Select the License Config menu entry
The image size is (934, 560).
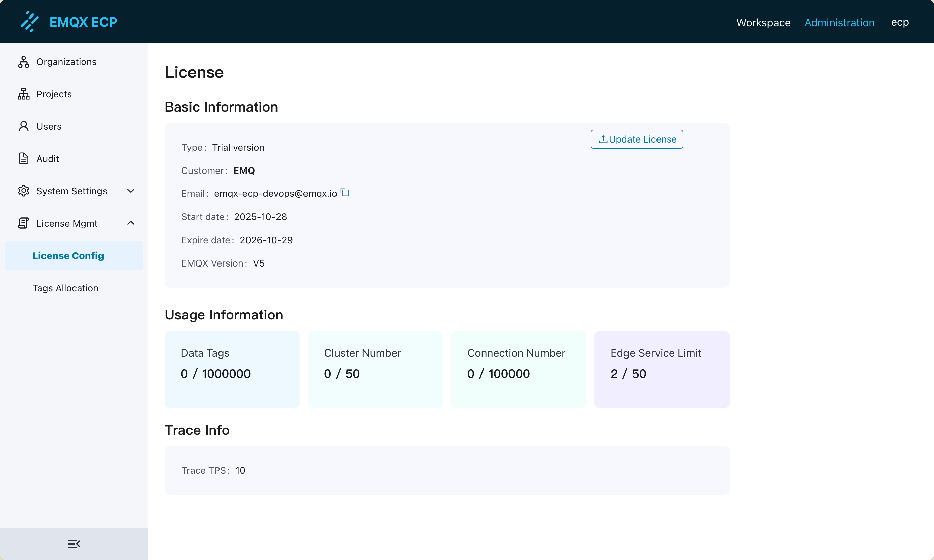coord(68,255)
